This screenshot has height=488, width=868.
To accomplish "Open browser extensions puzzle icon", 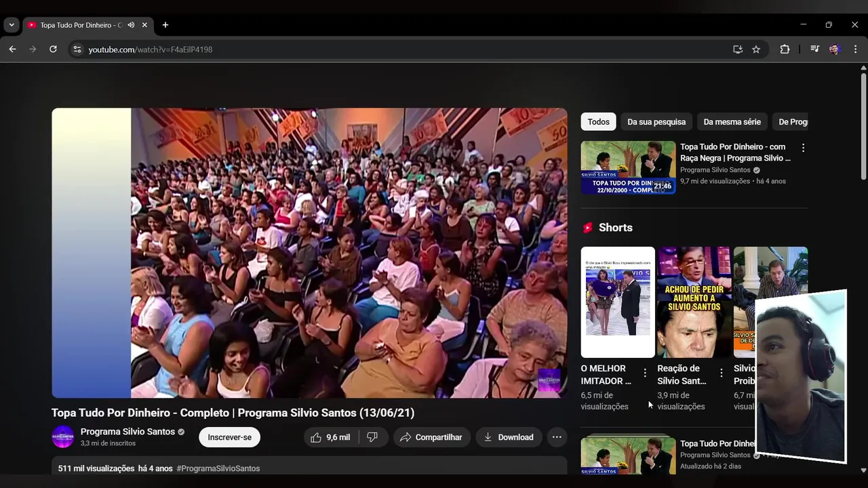I will [785, 49].
